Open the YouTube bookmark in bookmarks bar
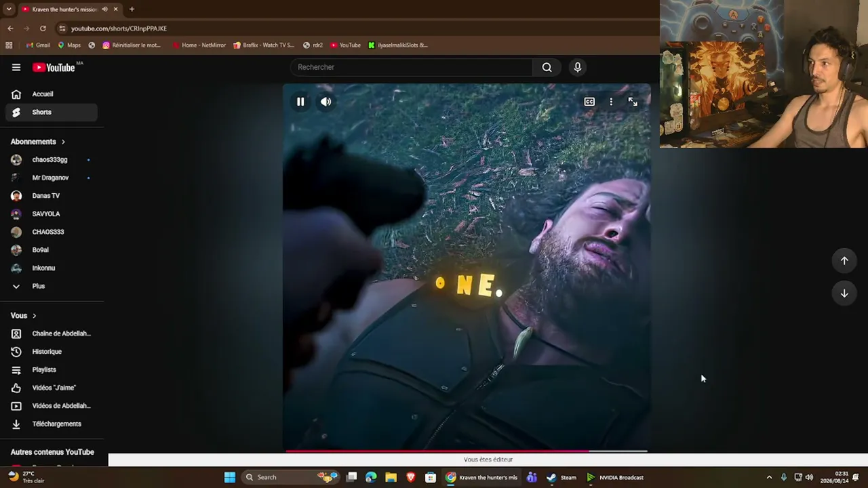Viewport: 868px width, 488px height. (346, 45)
